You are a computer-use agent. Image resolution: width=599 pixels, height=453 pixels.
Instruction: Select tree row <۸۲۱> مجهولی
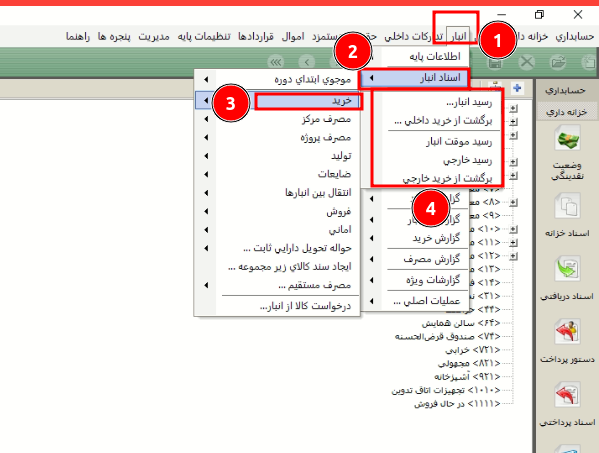click(469, 364)
